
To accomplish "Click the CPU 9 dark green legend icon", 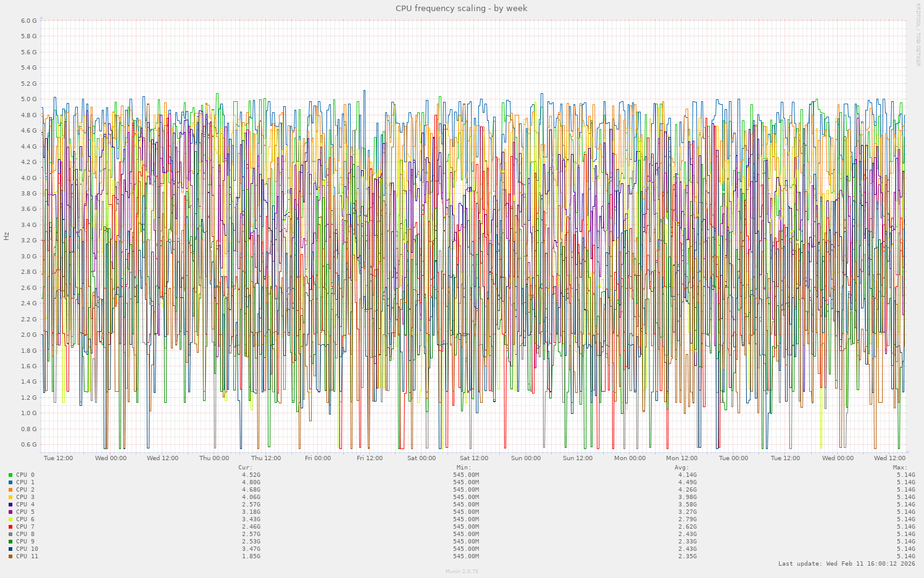I will pyautogui.click(x=9, y=541).
